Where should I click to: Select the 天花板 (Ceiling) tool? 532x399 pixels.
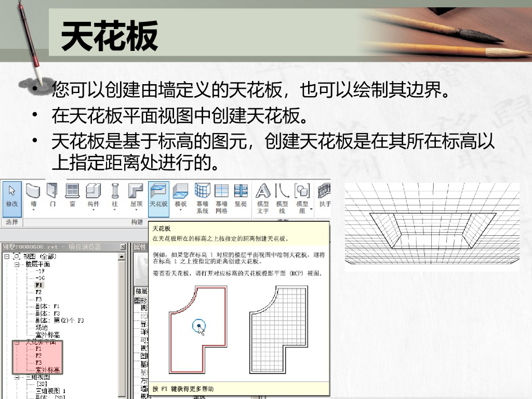pyautogui.click(x=158, y=199)
